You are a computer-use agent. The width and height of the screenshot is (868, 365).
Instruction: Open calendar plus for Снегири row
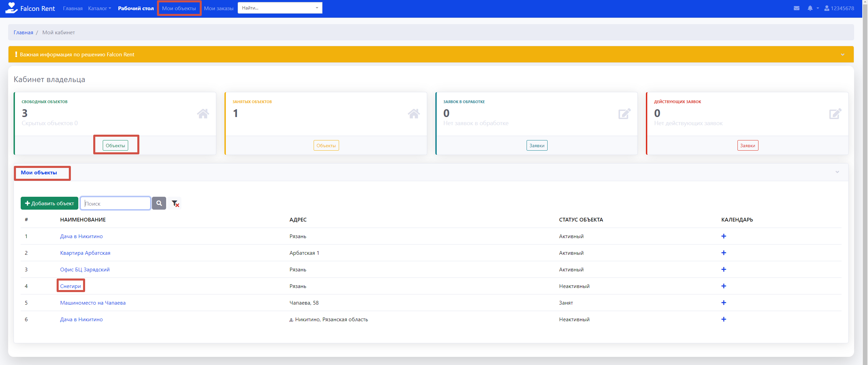[x=724, y=286]
